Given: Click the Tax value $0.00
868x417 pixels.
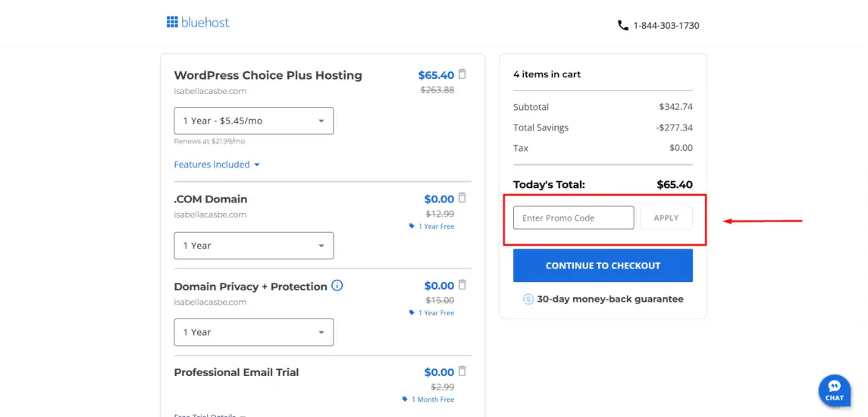Looking at the screenshot, I should tap(681, 148).
